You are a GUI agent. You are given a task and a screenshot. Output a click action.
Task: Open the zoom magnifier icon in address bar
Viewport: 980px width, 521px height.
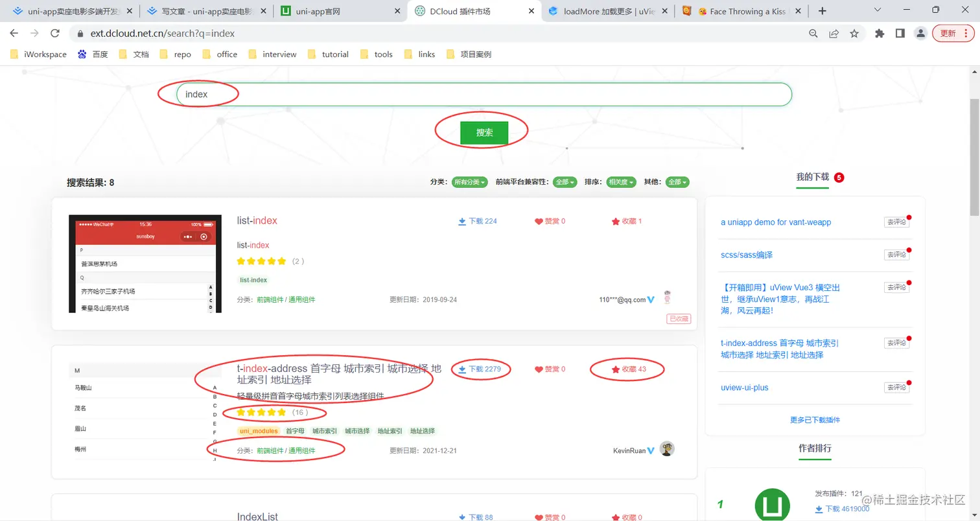(x=813, y=33)
